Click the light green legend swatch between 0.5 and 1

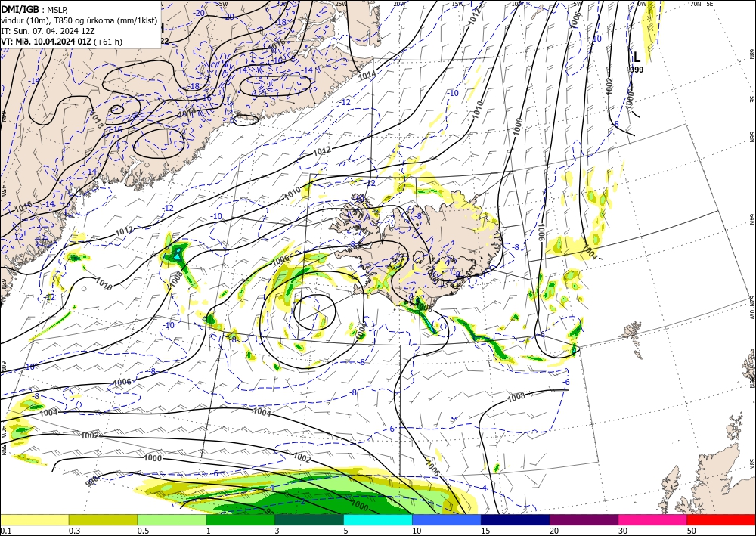click(172, 519)
